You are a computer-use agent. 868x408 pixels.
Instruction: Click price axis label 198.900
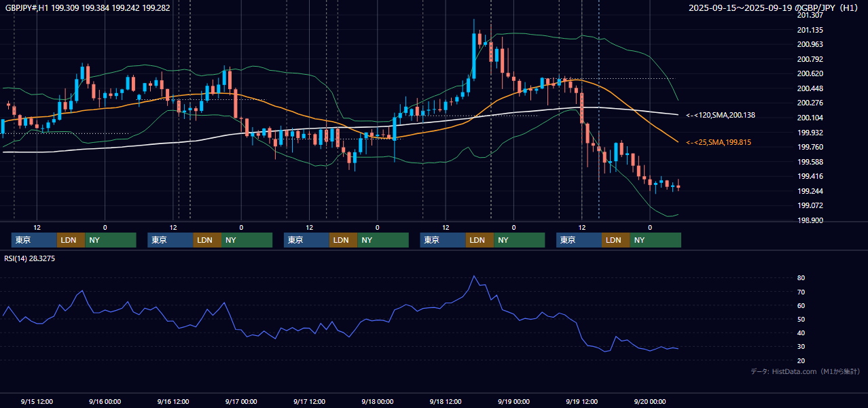810,220
